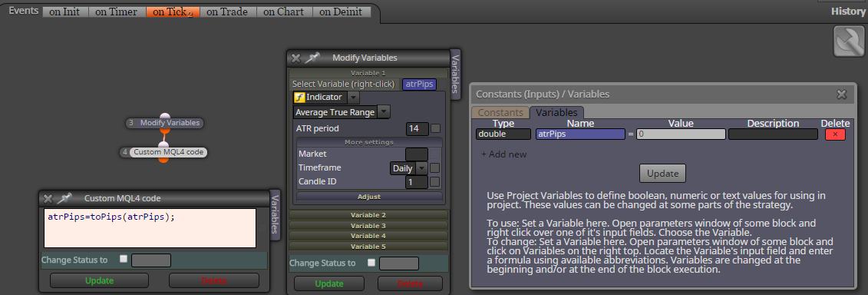Screen dimensions: 868x295
Task: Click status field in Modify Variables panel
Action: [398, 264]
